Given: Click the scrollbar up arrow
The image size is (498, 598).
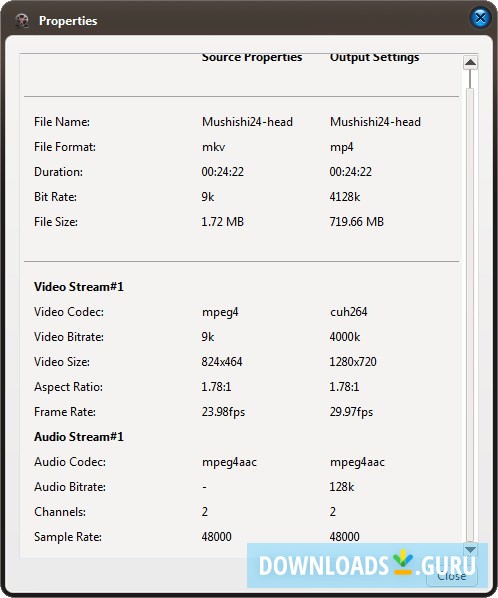Looking at the screenshot, I should pos(470,63).
